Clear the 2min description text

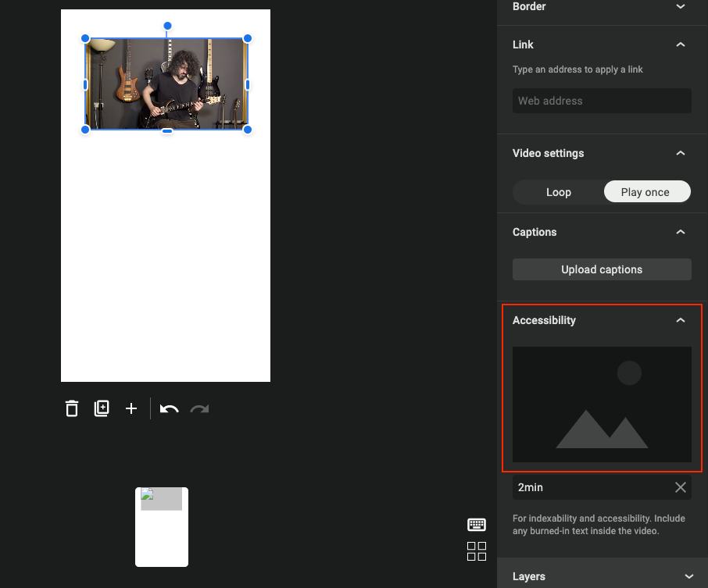tap(680, 487)
